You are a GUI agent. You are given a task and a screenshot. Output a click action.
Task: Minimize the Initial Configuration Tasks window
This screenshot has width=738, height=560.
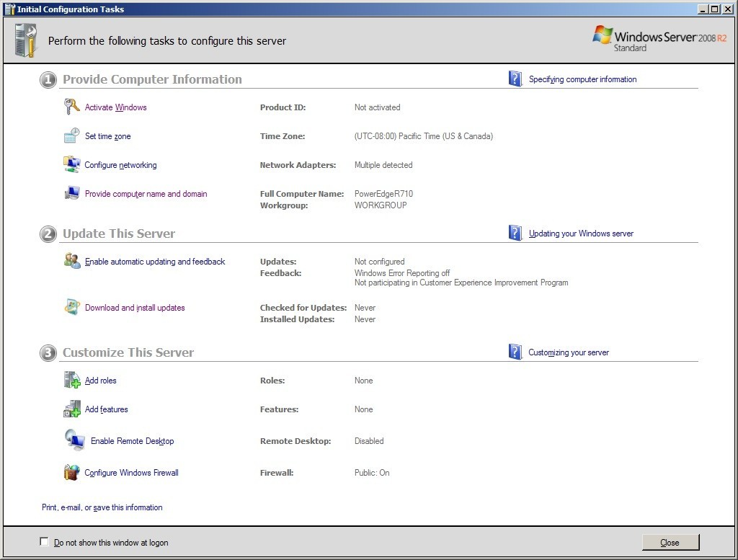coord(703,9)
